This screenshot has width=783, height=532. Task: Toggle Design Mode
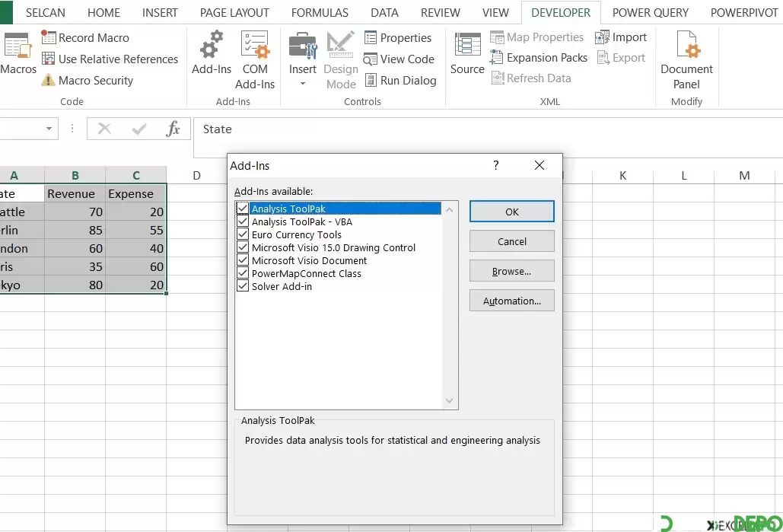pos(341,60)
